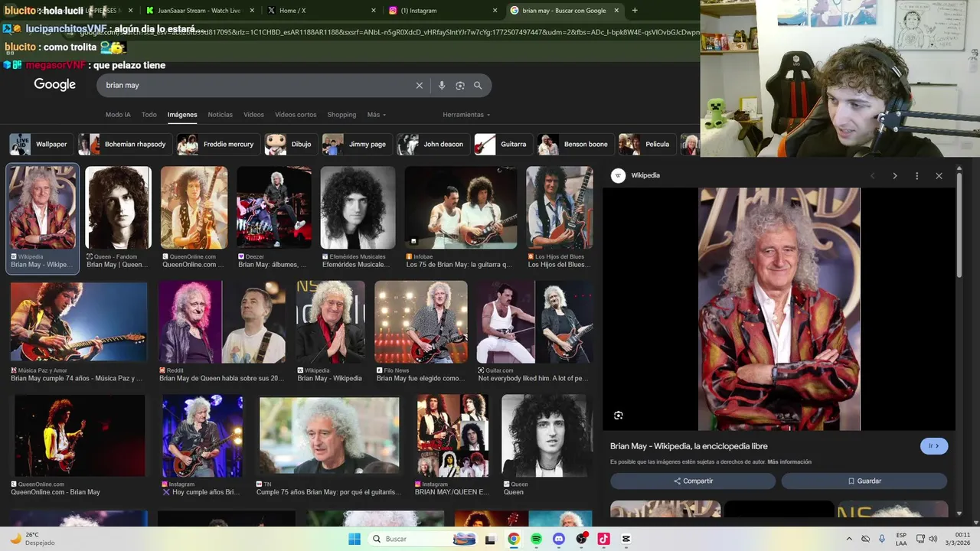Go to Google home via logo
Image resolution: width=980 pixels, height=551 pixels.
[54, 85]
